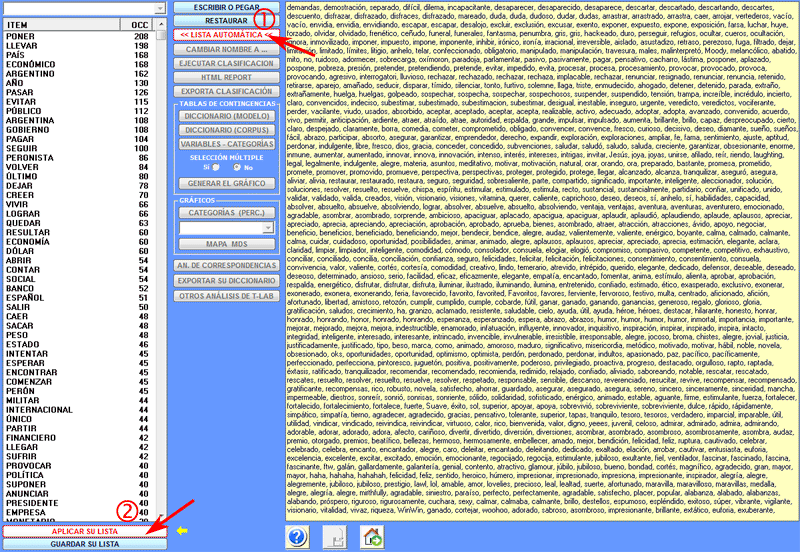Screen dimensions: 800x552
Task: Select the ECONÓMICO row
Action: [x=79, y=64]
